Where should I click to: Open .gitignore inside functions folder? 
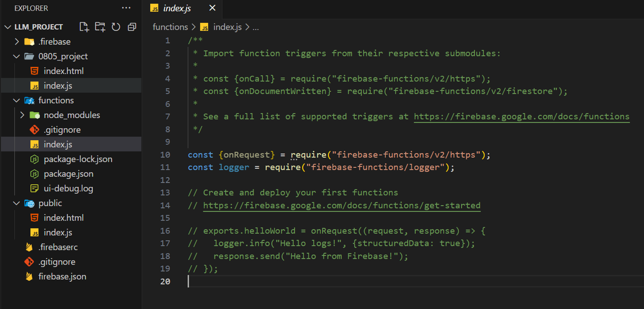(x=62, y=130)
